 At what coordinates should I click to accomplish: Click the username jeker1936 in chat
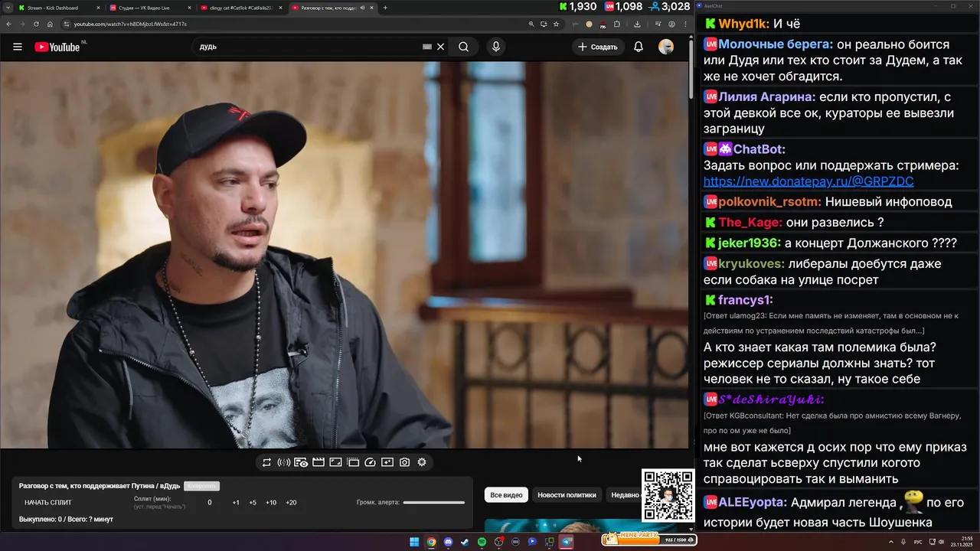[750, 243]
